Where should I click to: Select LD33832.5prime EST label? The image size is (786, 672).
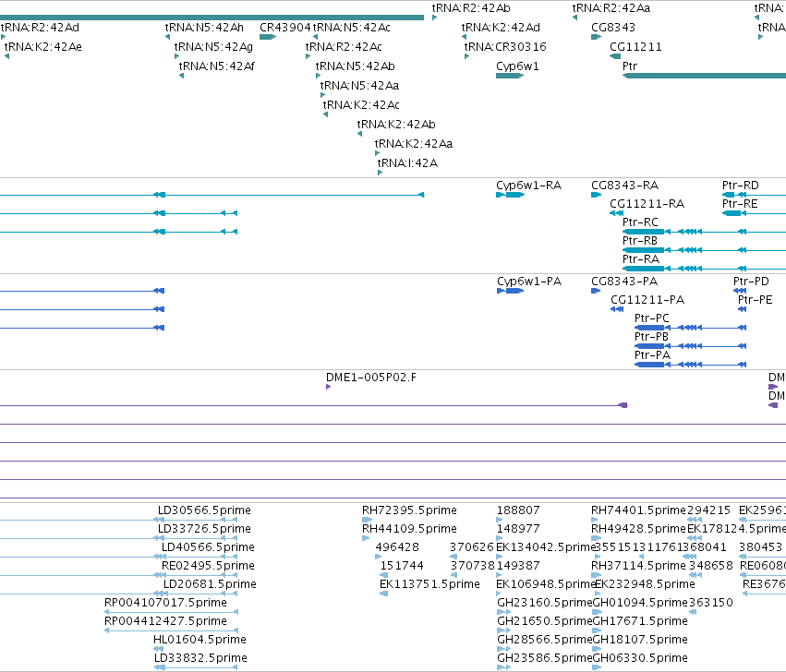click(x=200, y=658)
